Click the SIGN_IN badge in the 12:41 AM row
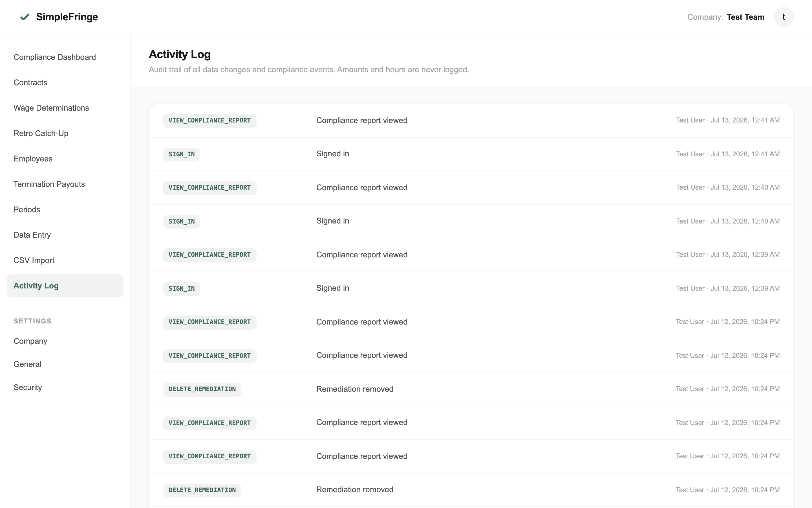Viewport: 812px width, 508px height. click(182, 154)
